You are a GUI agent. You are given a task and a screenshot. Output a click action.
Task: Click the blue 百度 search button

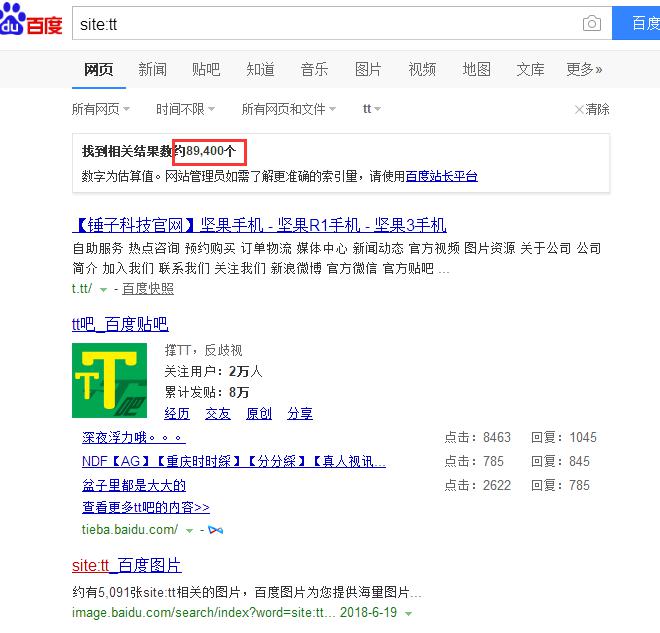[636, 23]
